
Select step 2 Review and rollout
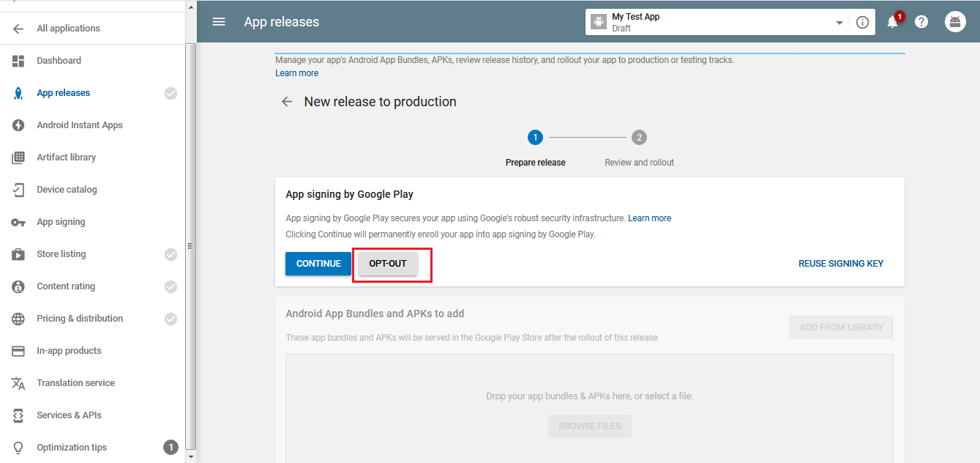[639, 148]
